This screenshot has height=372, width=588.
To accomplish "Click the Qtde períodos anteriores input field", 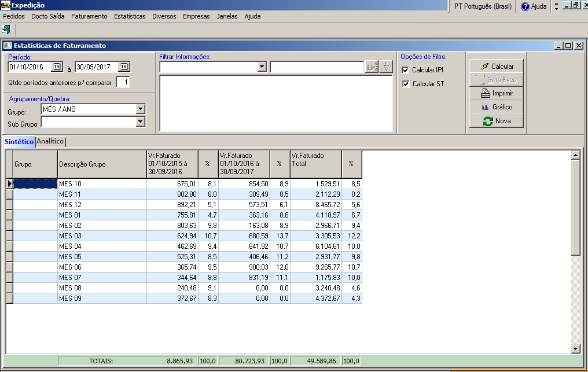I will click(123, 82).
